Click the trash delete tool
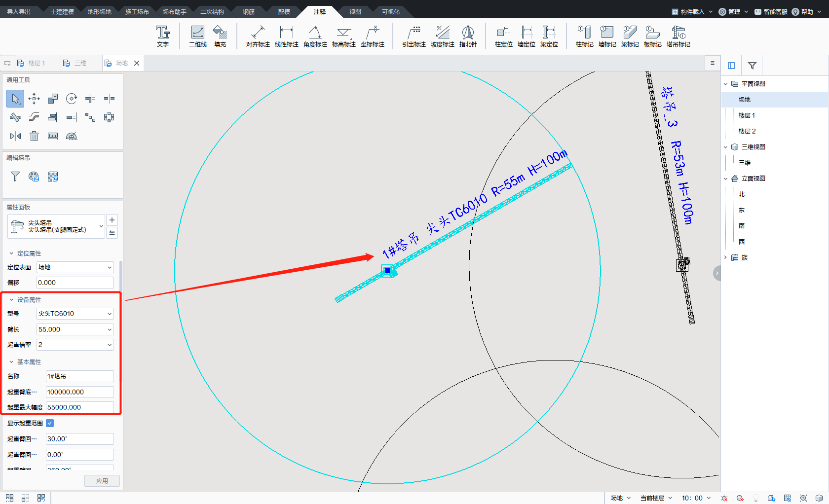Image resolution: width=829 pixels, height=504 pixels. [34, 136]
